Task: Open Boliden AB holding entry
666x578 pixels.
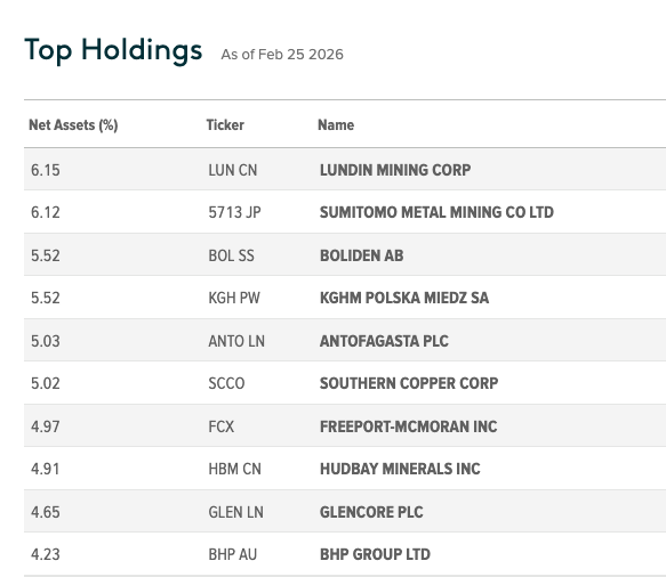Action: (361, 255)
